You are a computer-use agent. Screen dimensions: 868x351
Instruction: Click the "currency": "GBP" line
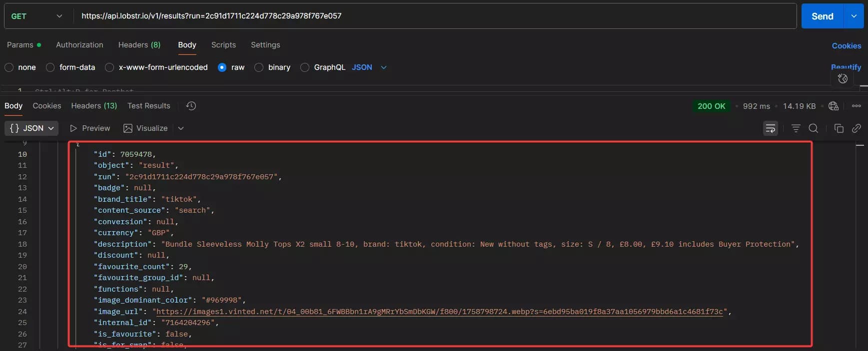(x=133, y=233)
